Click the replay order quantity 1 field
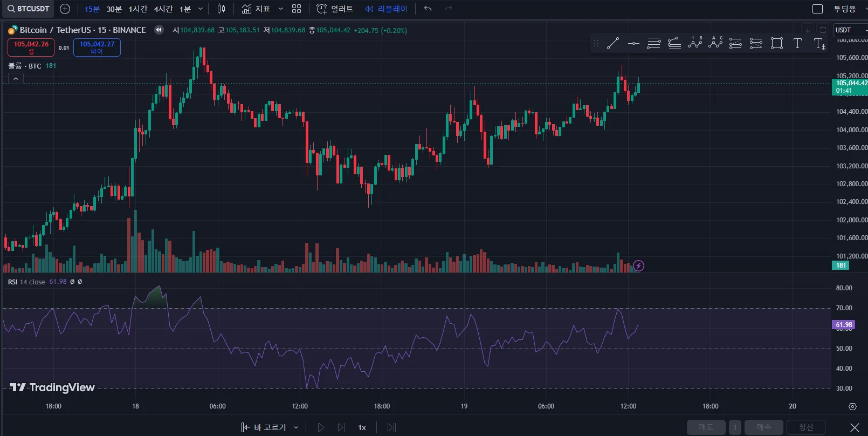The image size is (868, 436). pos(735,427)
